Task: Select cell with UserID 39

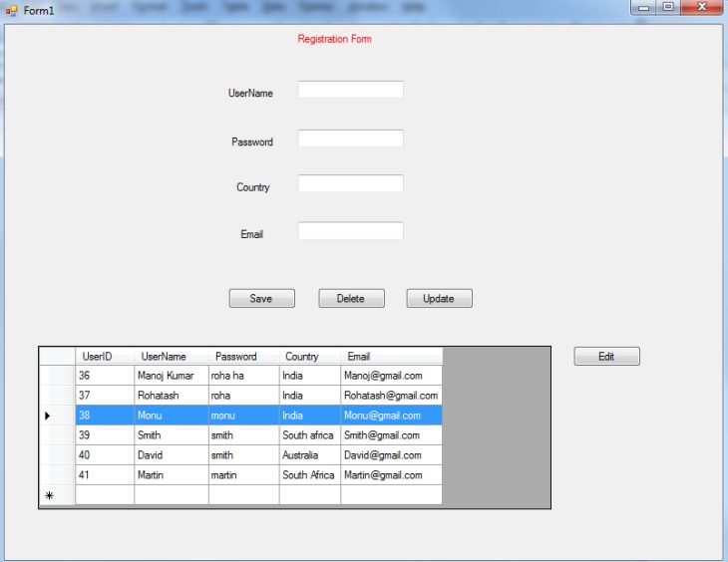Action: click(x=105, y=435)
